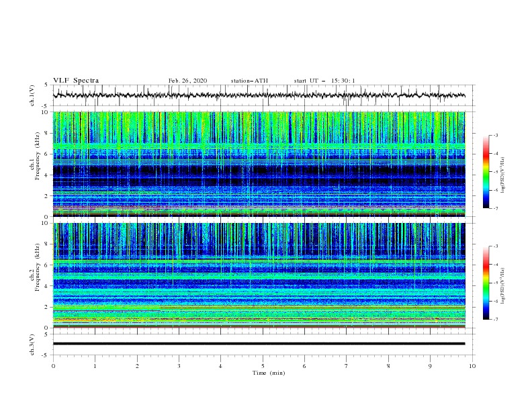
Task: Click the "9" tick on time axis
Action: (x=430, y=366)
